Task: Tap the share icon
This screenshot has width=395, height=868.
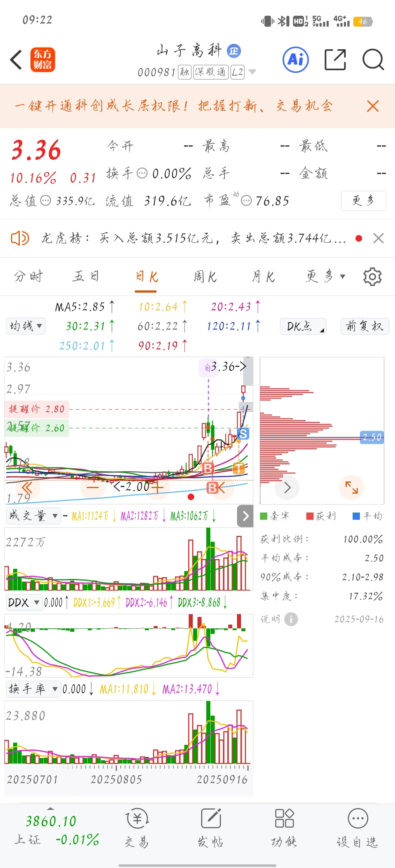Action: [x=335, y=60]
